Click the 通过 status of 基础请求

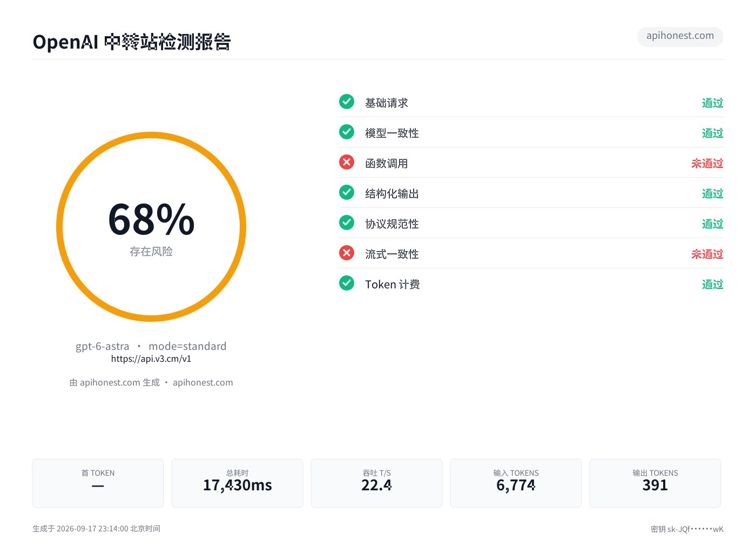coord(712,103)
